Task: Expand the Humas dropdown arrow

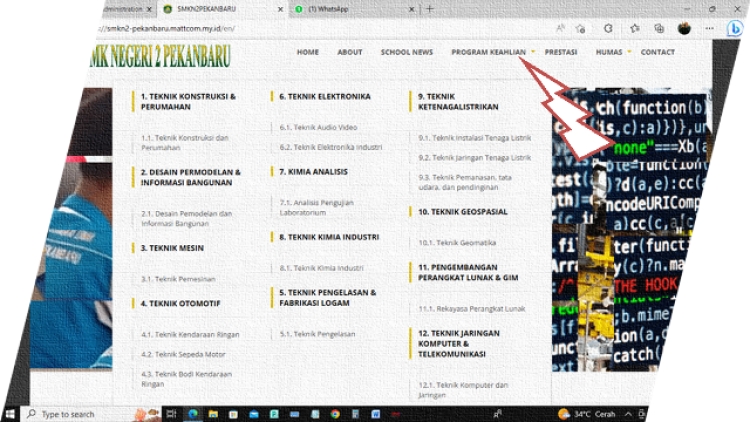Action: click(x=629, y=52)
